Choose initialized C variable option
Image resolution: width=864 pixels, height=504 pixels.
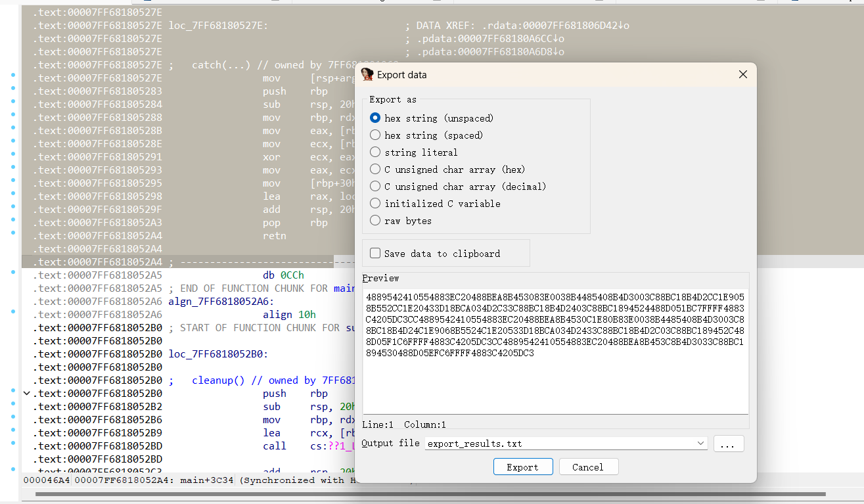click(x=375, y=204)
